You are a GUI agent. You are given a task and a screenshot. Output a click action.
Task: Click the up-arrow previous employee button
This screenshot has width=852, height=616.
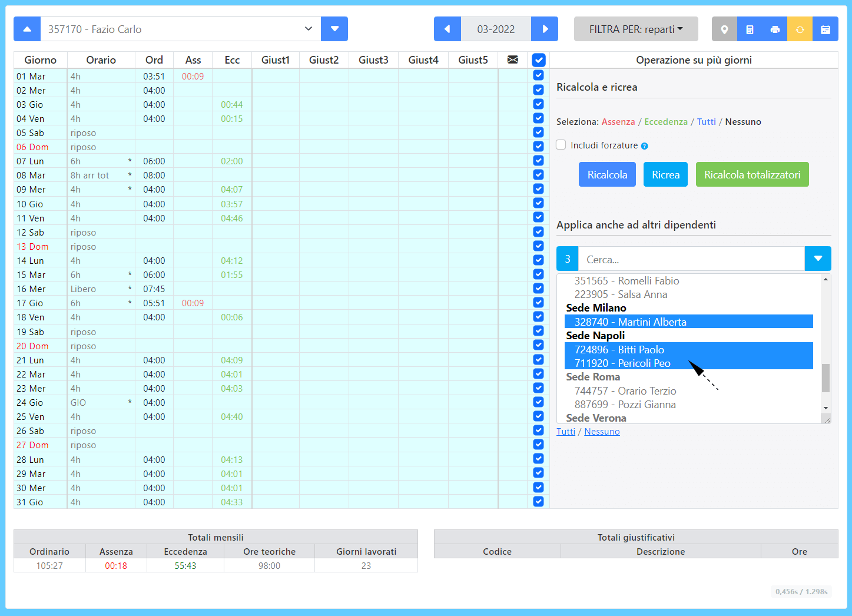27,29
